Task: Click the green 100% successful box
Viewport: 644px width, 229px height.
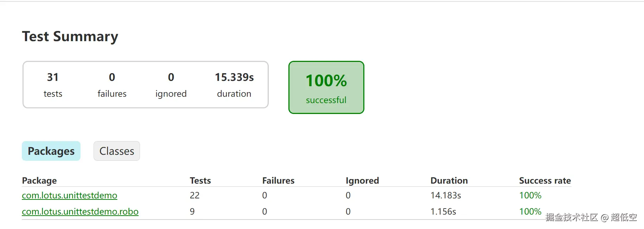Action: click(326, 87)
